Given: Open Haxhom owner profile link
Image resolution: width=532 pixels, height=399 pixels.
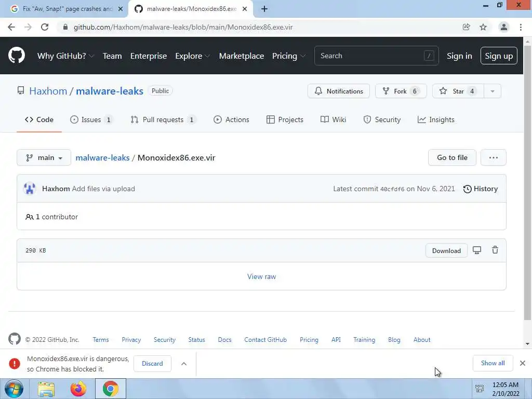Looking at the screenshot, I should pos(48,91).
